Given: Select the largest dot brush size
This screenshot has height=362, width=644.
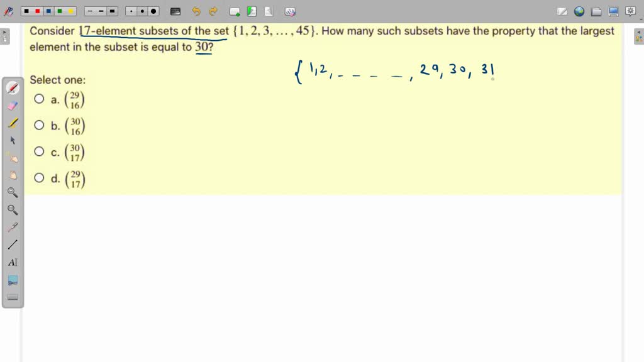Looking at the screenshot, I should pyautogui.click(x=153, y=11).
